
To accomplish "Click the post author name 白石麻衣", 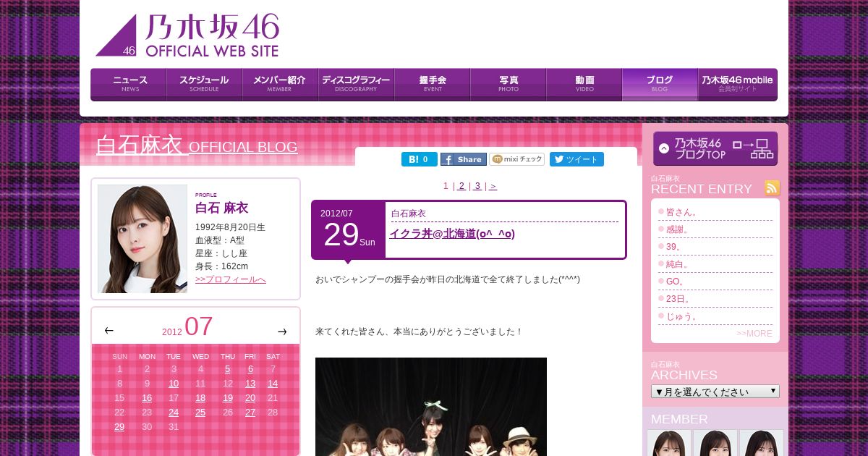I will (409, 214).
